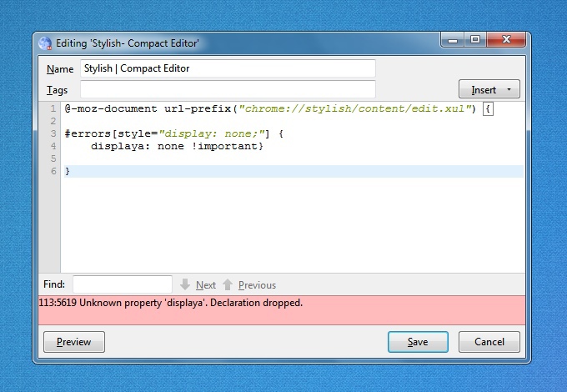The height and width of the screenshot is (392, 567).
Task: Maximize the Stylish editor window
Action: point(475,39)
